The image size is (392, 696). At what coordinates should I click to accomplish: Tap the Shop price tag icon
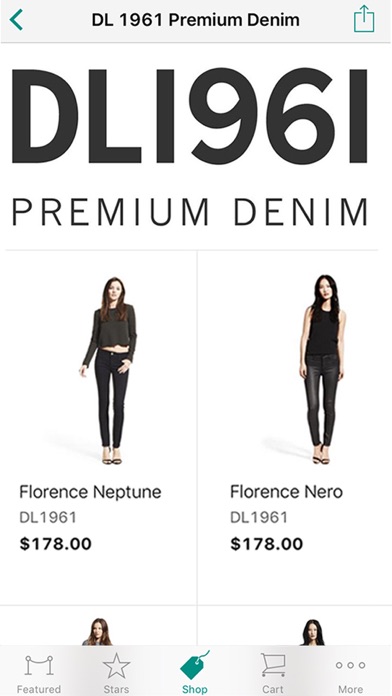[x=194, y=665]
